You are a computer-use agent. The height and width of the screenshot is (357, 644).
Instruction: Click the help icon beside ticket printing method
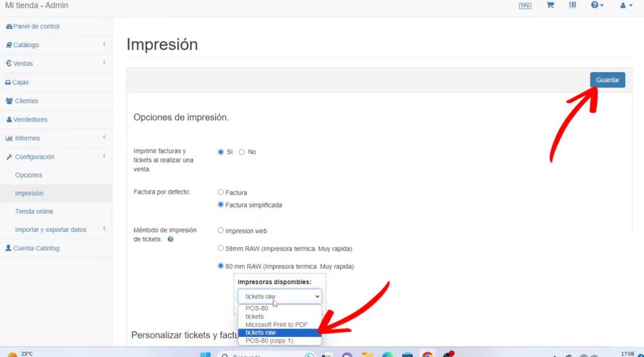[170, 239]
